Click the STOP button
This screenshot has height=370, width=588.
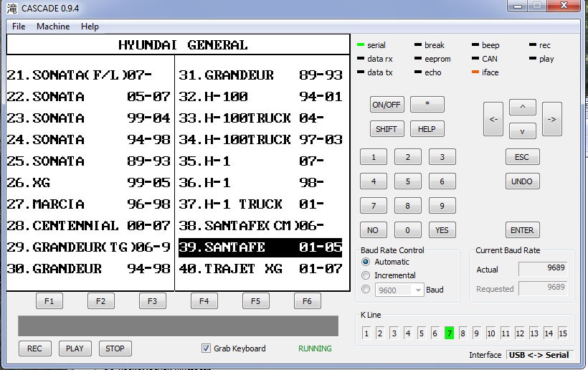[x=115, y=348]
